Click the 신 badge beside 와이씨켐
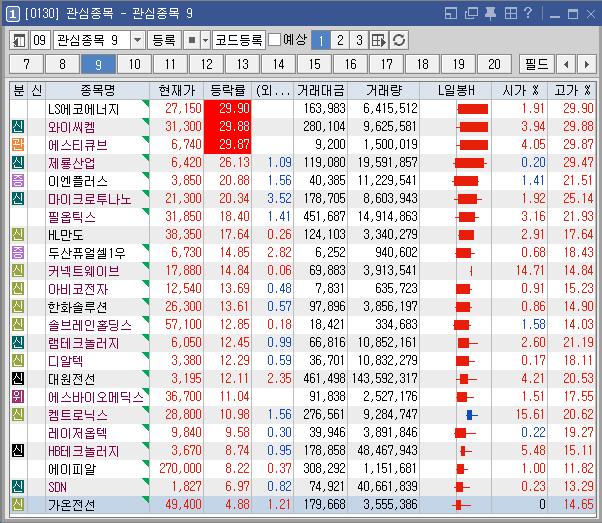The height and width of the screenshot is (523, 602). tap(18, 126)
